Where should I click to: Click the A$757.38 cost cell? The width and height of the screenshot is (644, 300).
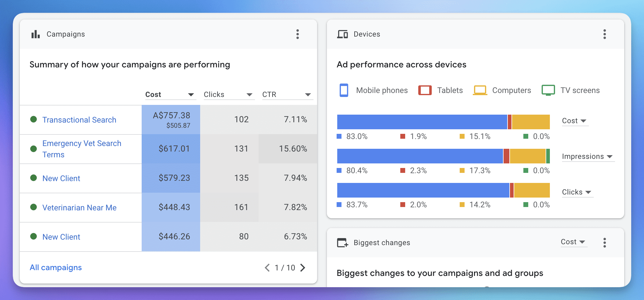tap(171, 120)
